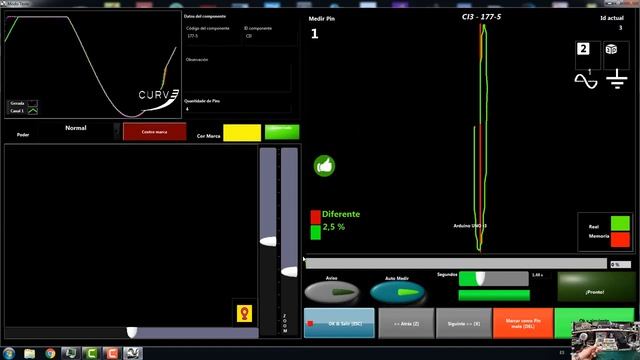640x360 pixels.
Task: Click the CI3 - 177-5 title text
Action: pos(481,17)
